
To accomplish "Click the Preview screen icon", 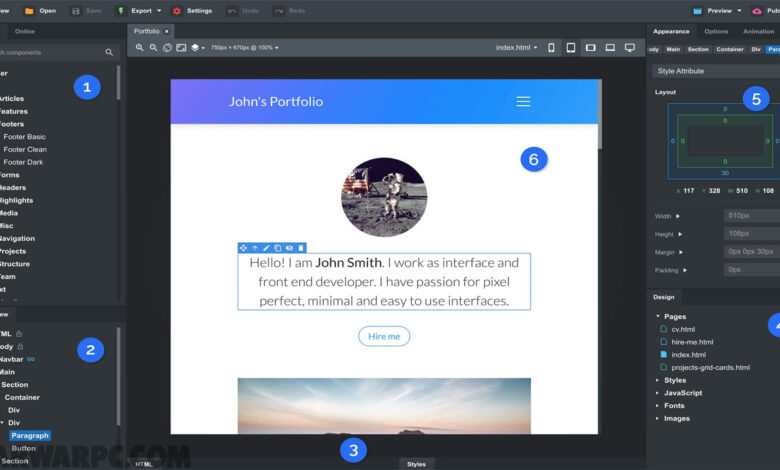I will [x=697, y=11].
